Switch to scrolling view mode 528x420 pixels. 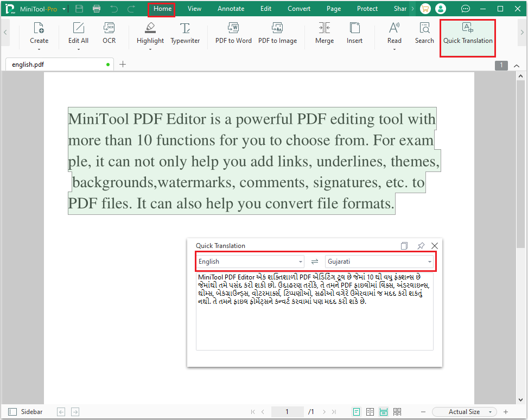pyautogui.click(x=384, y=412)
